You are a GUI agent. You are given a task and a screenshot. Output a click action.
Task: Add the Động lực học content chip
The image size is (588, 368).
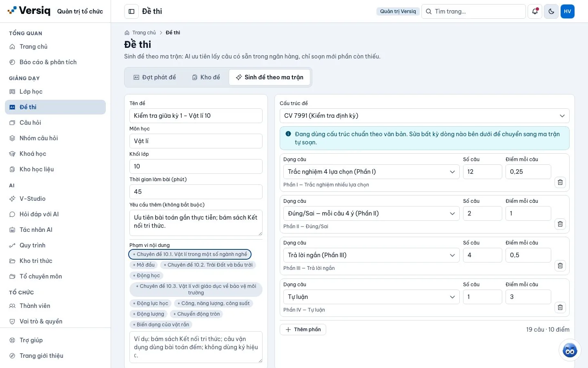pyautogui.click(x=150, y=303)
